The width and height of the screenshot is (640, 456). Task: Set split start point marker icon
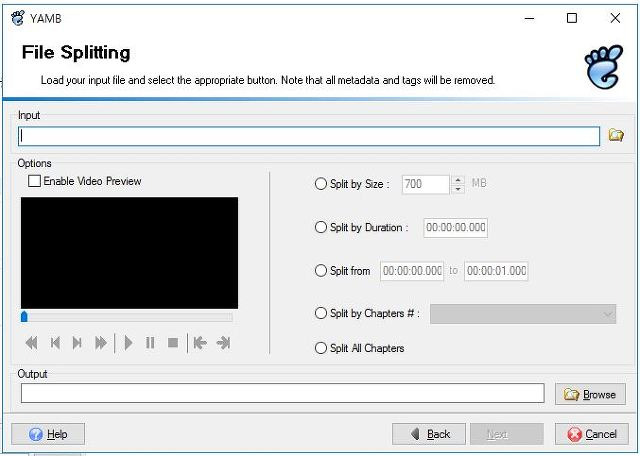pyautogui.click(x=200, y=343)
